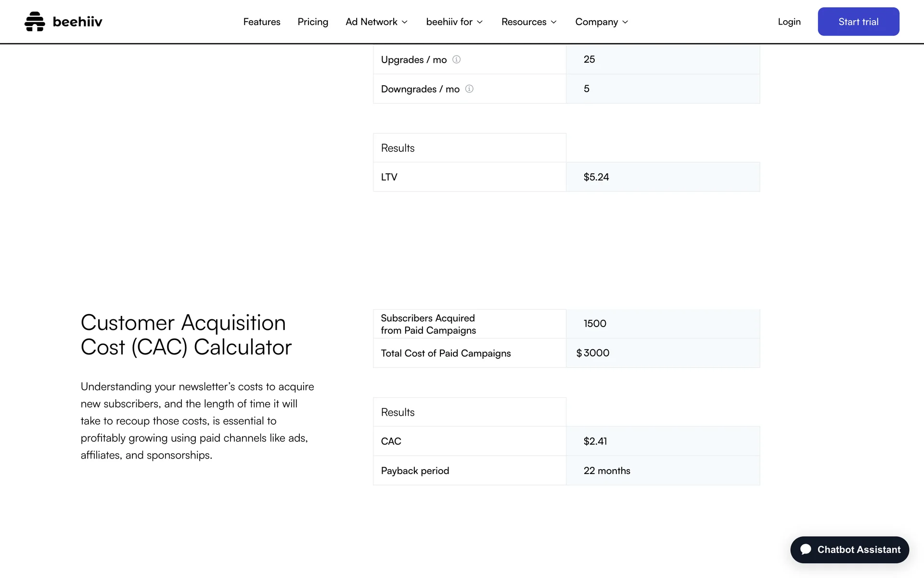The height and width of the screenshot is (578, 924).
Task: Open the beehiiv for dropdown
Action: (454, 22)
